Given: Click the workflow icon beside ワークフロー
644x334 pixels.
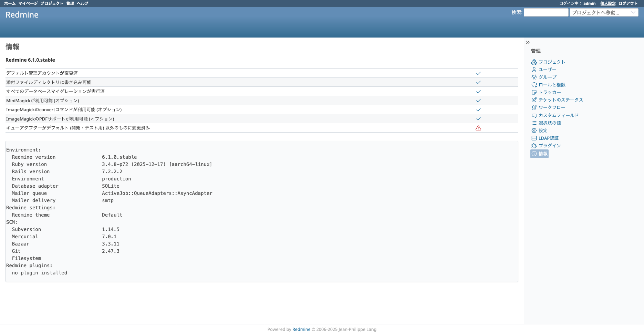Looking at the screenshot, I should click(x=534, y=107).
